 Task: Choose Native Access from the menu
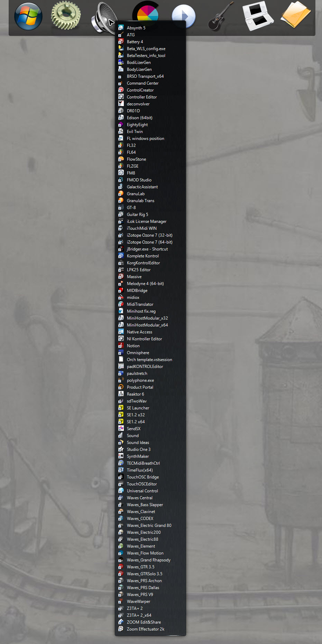coord(139,332)
